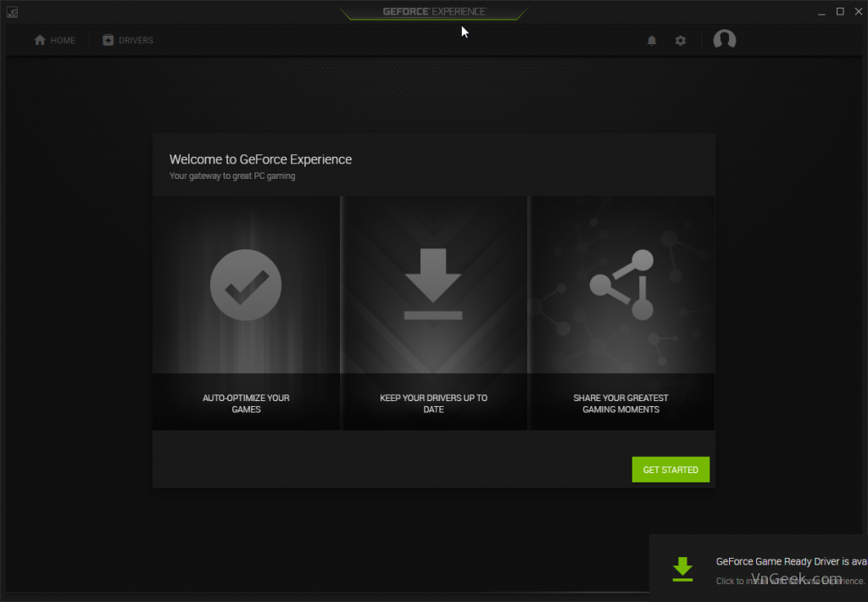Open notifications bell
This screenshot has height=602, width=868.
pyautogui.click(x=652, y=41)
